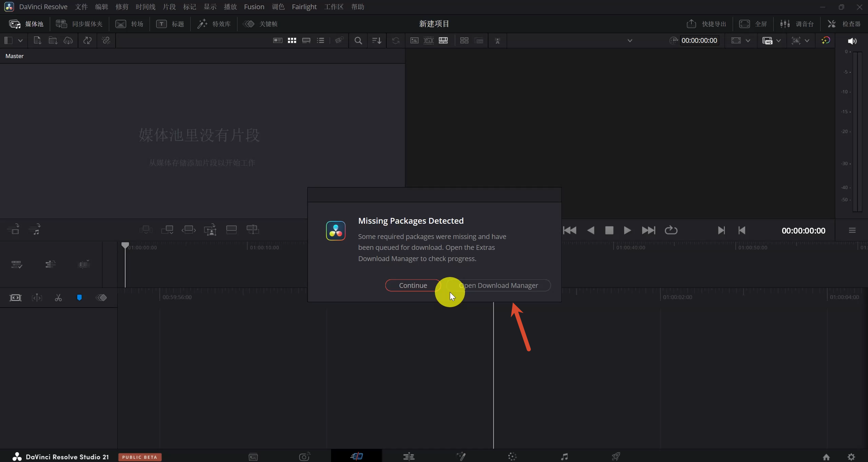Screen dimensions: 868x462
Task: Open viewer options hamburger menu
Action: click(x=852, y=230)
